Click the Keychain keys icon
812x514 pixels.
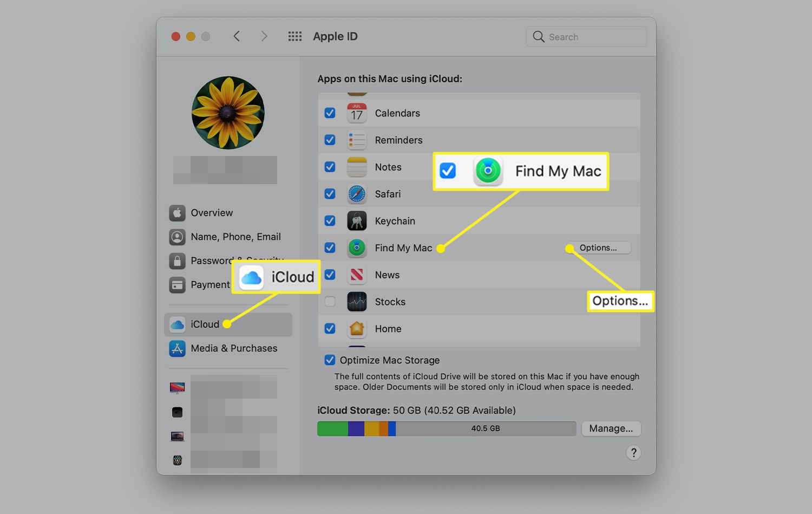(x=357, y=220)
